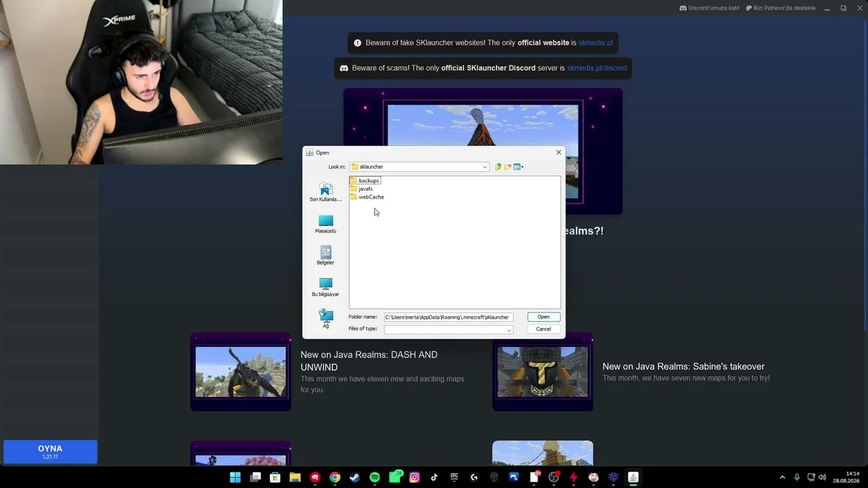Image resolution: width=868 pixels, height=488 pixels.
Task: Launch Microsoft Store from the taskbar
Action: (x=275, y=477)
